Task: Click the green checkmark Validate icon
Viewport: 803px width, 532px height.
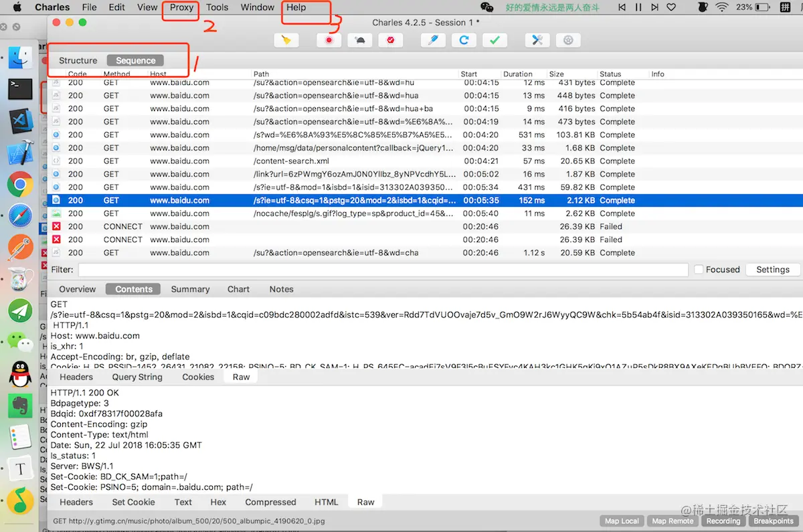Action: [495, 40]
